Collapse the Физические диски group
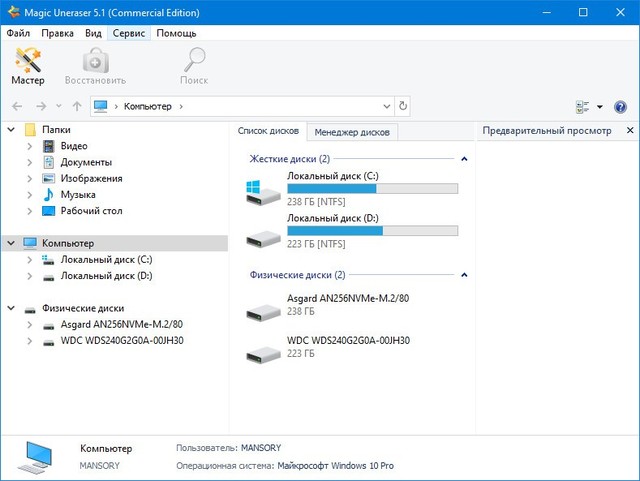The height and width of the screenshot is (481, 640). point(464,275)
